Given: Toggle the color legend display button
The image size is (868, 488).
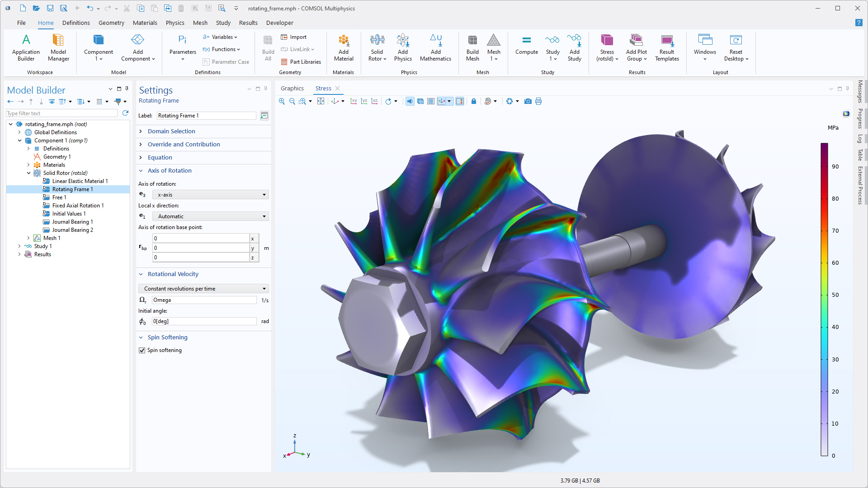Looking at the screenshot, I should (x=460, y=101).
